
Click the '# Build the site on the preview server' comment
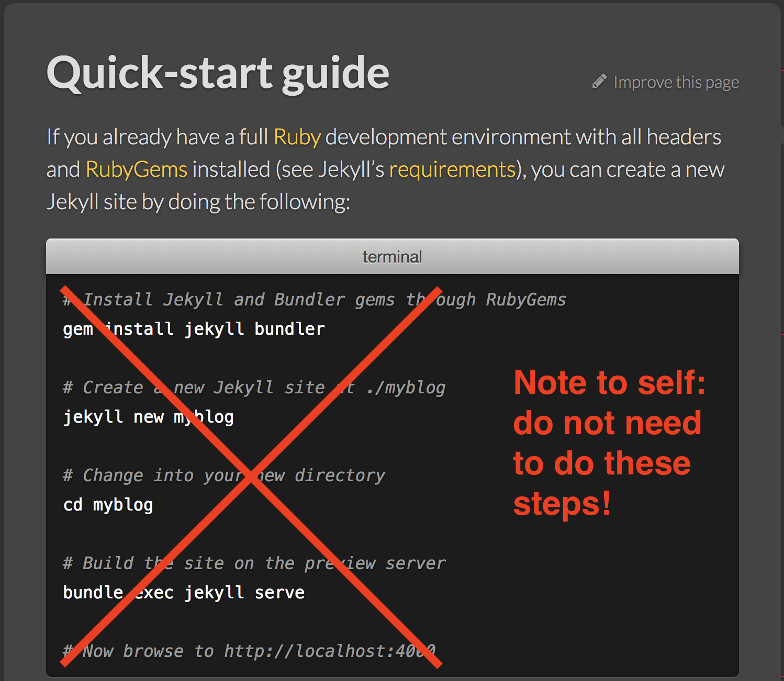coord(254,563)
